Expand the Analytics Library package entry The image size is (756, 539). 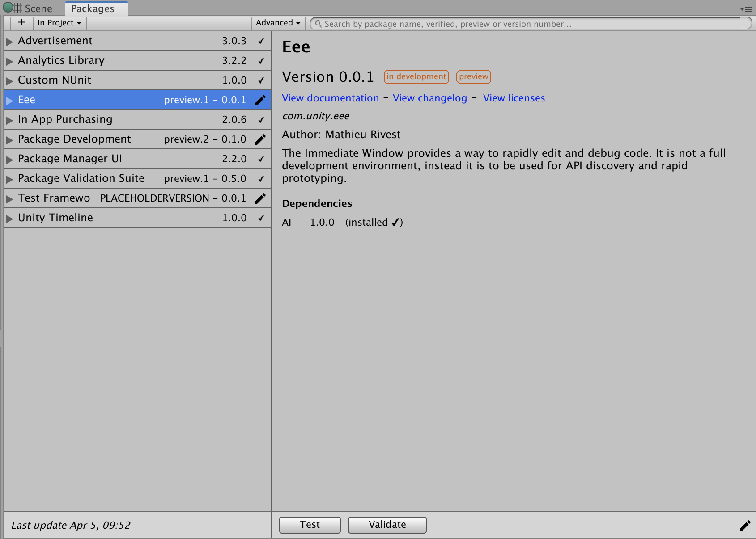9,60
